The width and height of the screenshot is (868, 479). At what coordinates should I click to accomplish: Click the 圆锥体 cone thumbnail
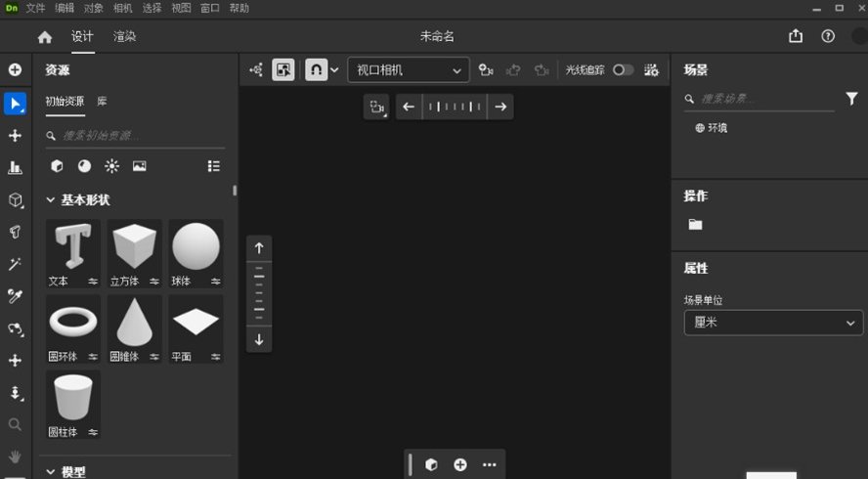pos(135,328)
